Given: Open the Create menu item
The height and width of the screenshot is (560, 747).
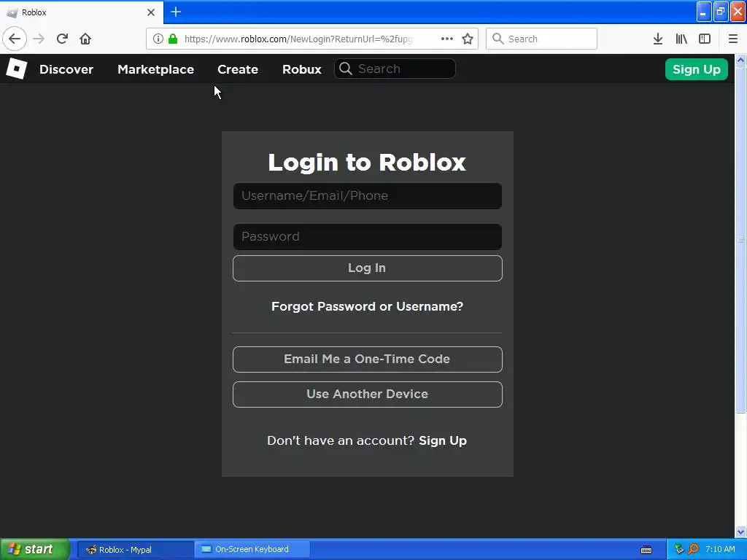Looking at the screenshot, I should click(238, 69).
